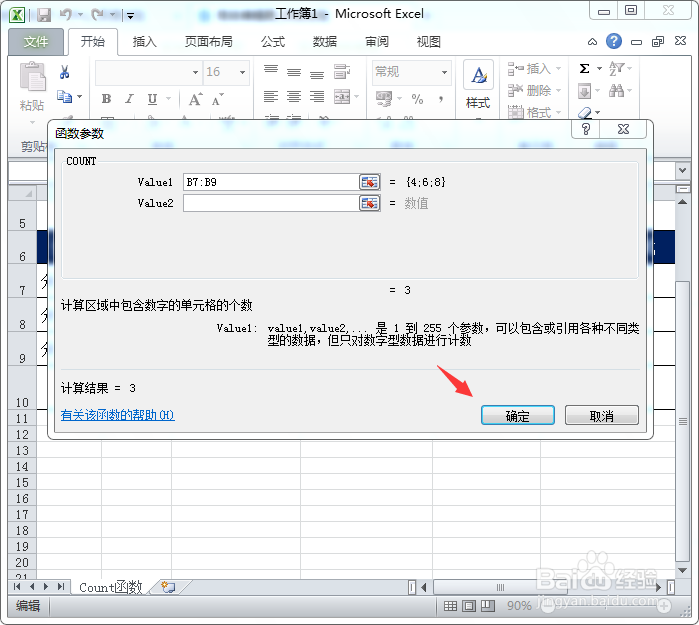The image size is (699, 625).
Task: Click the OK (确定) button
Action: coord(518,415)
